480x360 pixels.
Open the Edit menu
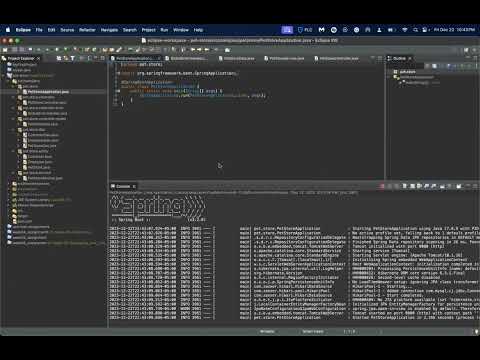click(51, 30)
